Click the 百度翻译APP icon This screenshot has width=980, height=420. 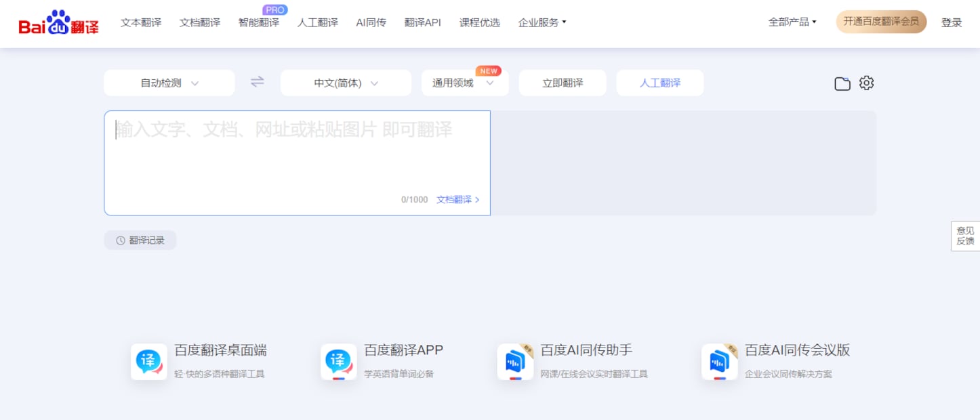point(339,362)
